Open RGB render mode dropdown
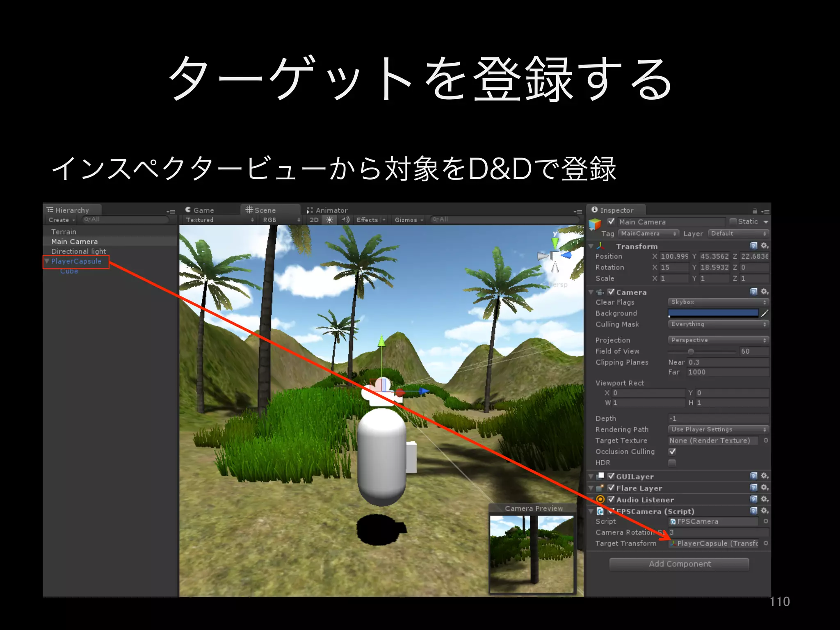 (281, 220)
